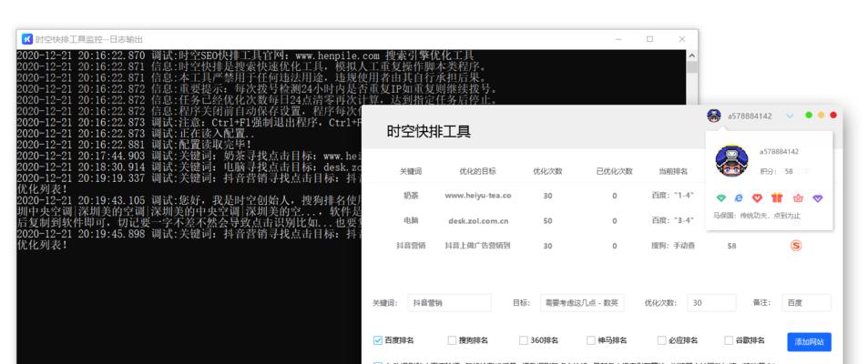Select the 抖音营销 keyword cell in table
This screenshot has width=868, height=364.
(411, 246)
